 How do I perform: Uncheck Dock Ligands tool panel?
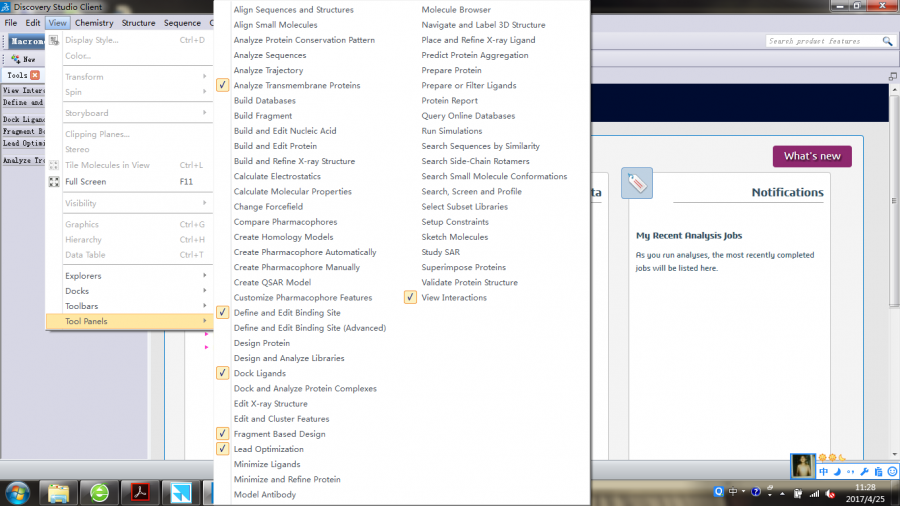223,373
